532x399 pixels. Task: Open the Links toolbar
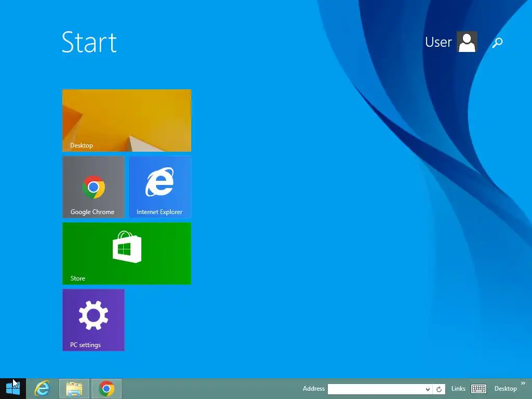click(458, 389)
